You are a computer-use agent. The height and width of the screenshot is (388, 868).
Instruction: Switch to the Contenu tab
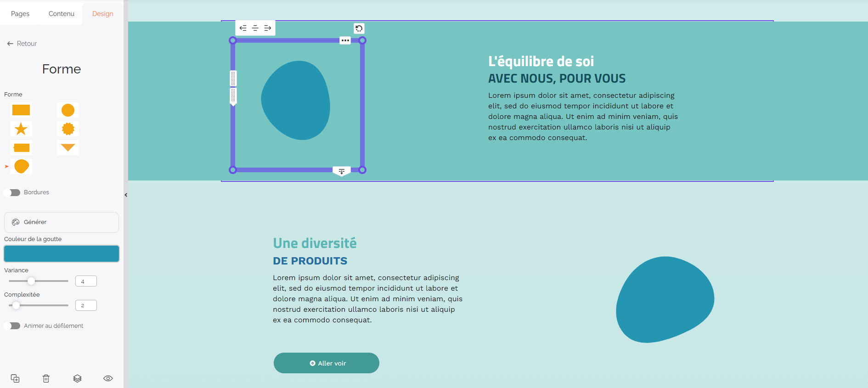tap(62, 14)
